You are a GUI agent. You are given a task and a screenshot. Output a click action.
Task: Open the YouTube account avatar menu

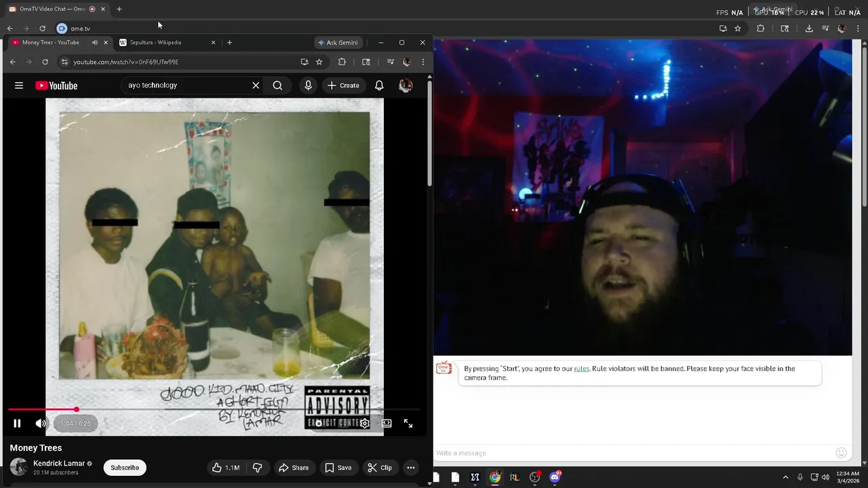[406, 85]
